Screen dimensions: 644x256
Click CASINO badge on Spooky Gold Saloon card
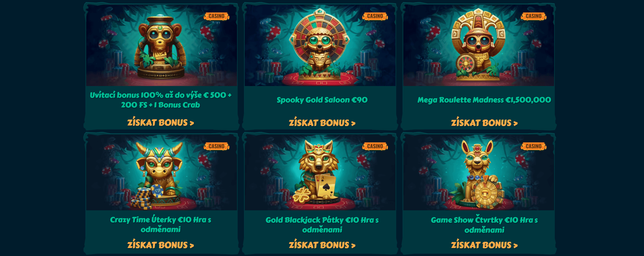pos(375,16)
